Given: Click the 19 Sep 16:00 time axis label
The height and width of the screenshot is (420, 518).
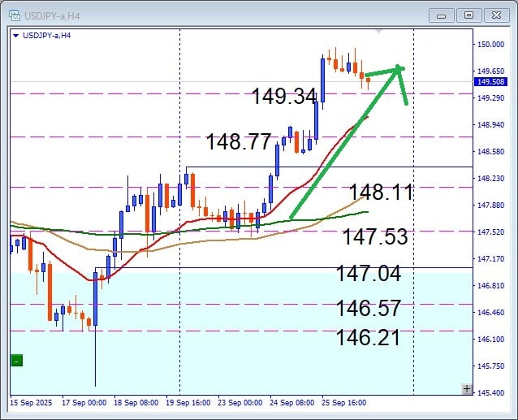Looking at the screenshot, I should click(188, 402).
